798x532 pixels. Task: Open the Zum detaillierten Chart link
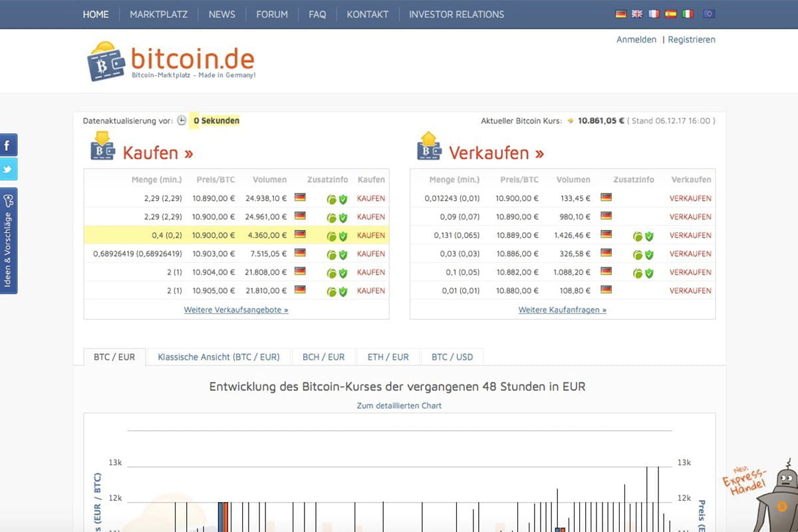pyautogui.click(x=399, y=406)
